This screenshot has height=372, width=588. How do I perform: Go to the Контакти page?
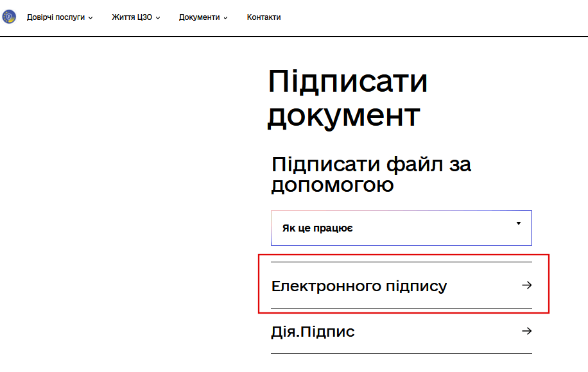(264, 17)
